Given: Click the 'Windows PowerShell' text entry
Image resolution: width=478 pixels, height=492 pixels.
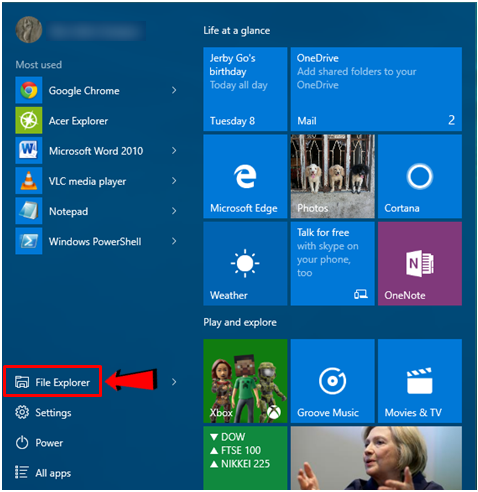Looking at the screenshot, I should click(x=95, y=241).
